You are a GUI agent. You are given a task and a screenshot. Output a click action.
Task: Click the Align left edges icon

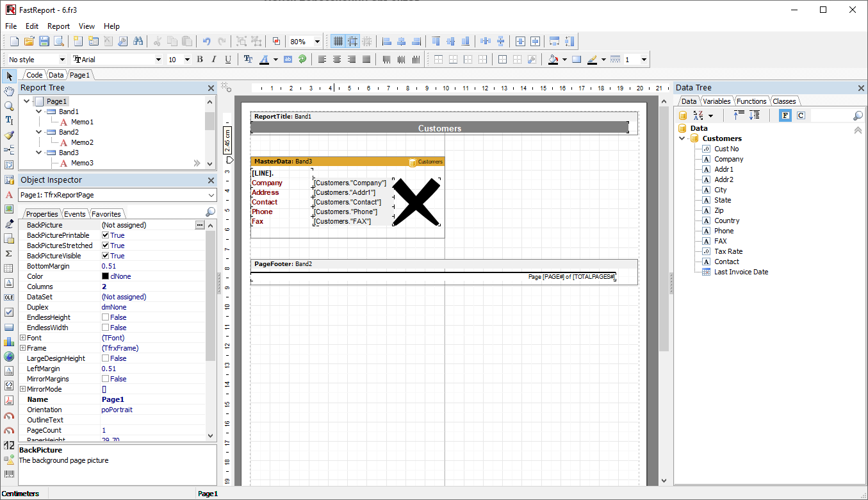click(387, 41)
